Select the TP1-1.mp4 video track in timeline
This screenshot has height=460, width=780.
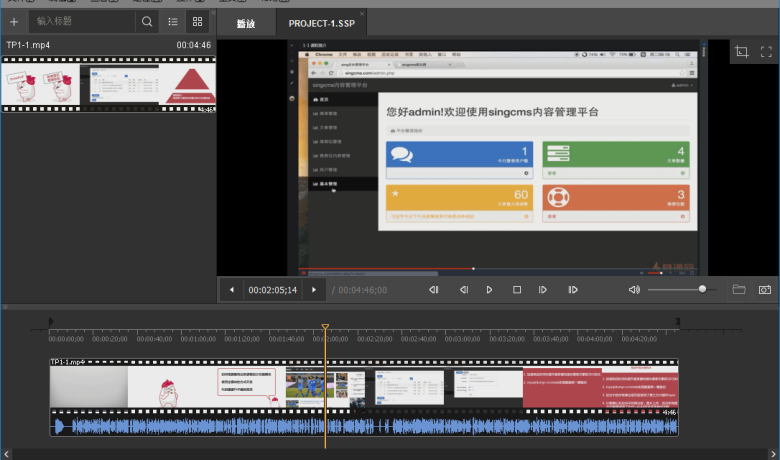point(364,386)
